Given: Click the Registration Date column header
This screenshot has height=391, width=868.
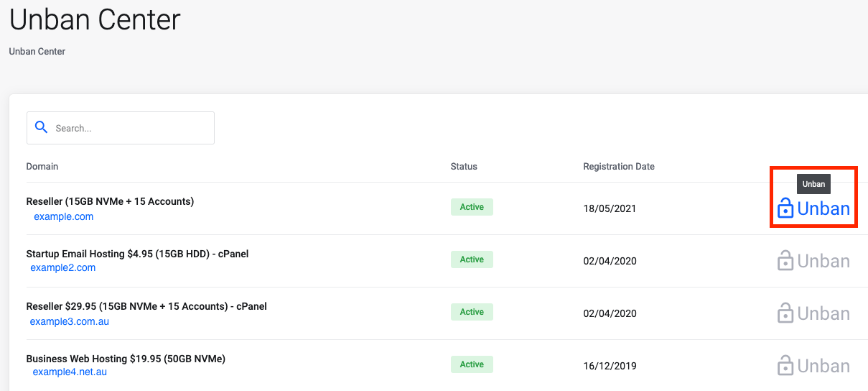Looking at the screenshot, I should click(x=619, y=166).
